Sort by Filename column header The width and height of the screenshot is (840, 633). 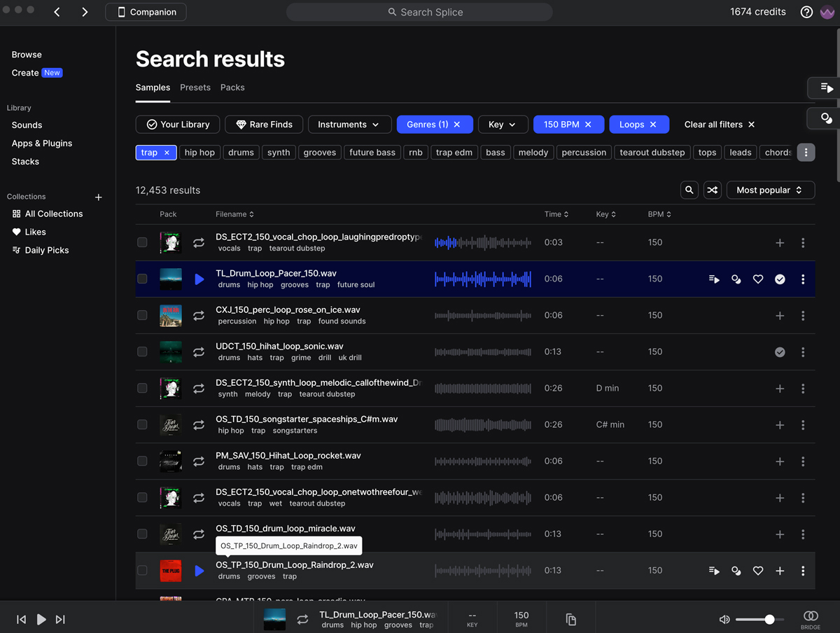pos(235,214)
